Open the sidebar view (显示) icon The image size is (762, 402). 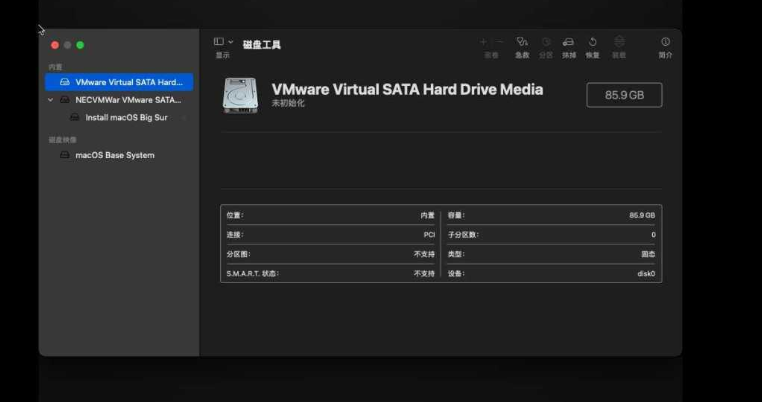(x=219, y=42)
